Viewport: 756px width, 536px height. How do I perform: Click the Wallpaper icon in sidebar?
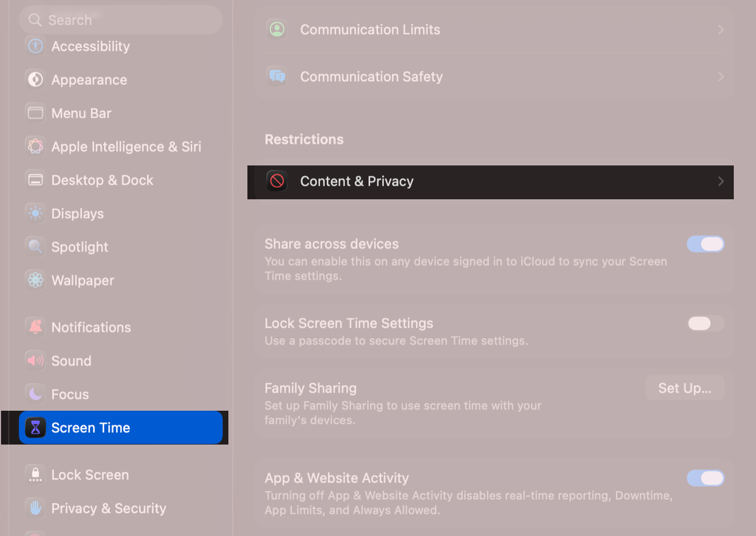35,280
